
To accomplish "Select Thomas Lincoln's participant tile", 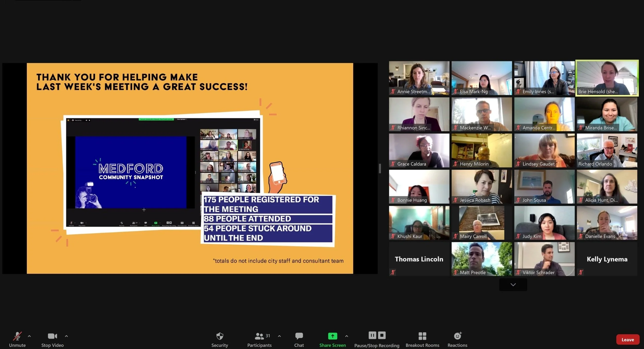I will pos(419,259).
